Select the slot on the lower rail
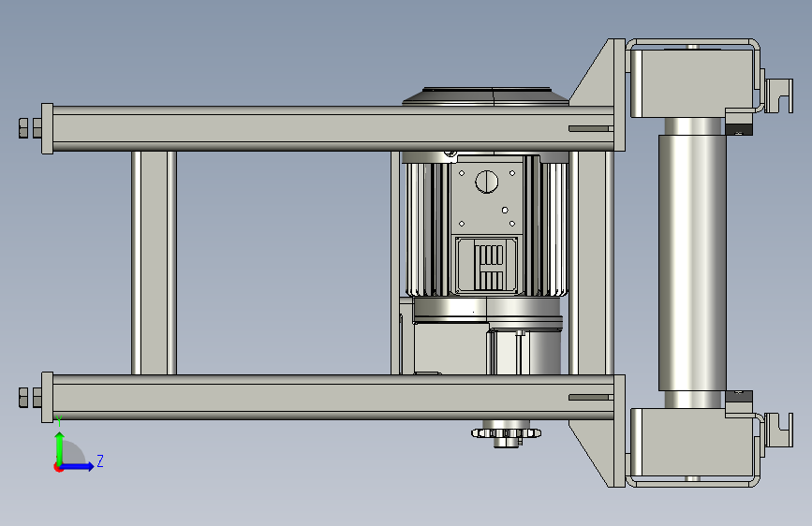Image resolution: width=812 pixels, height=526 pixels. point(589,397)
